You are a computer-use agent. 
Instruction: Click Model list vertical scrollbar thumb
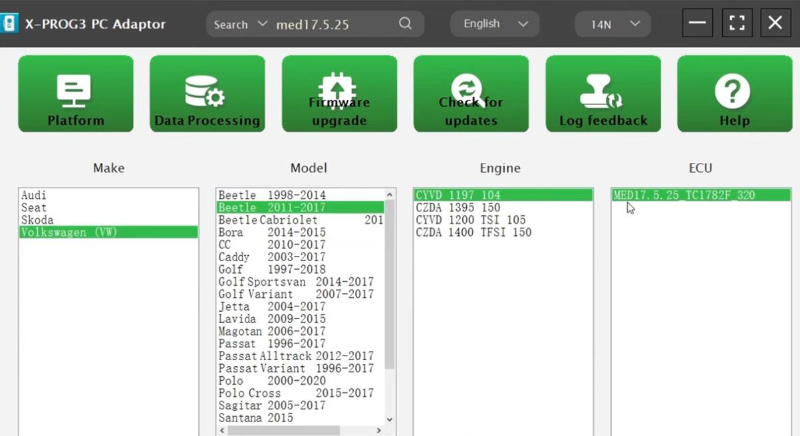(x=390, y=285)
